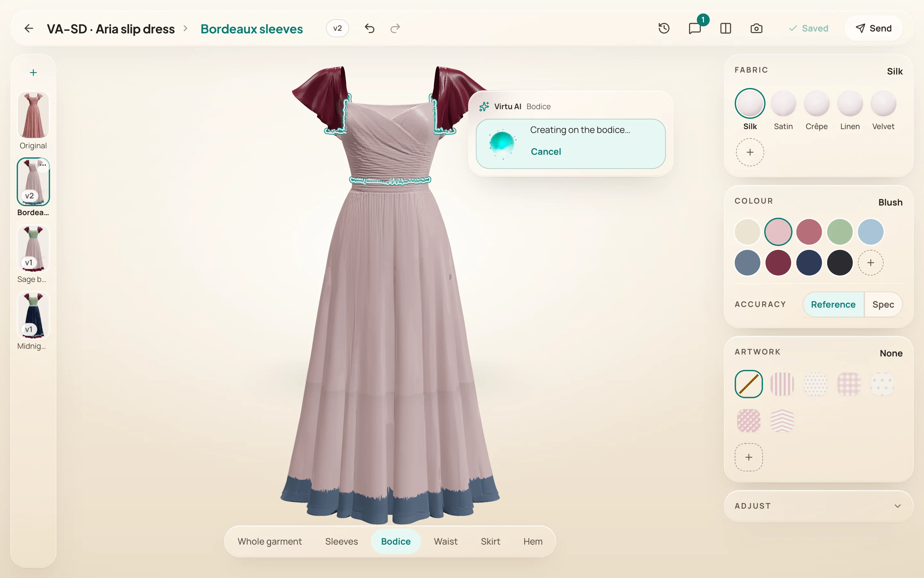
Task: Cancel the Virtu AI generation
Action: tap(546, 152)
